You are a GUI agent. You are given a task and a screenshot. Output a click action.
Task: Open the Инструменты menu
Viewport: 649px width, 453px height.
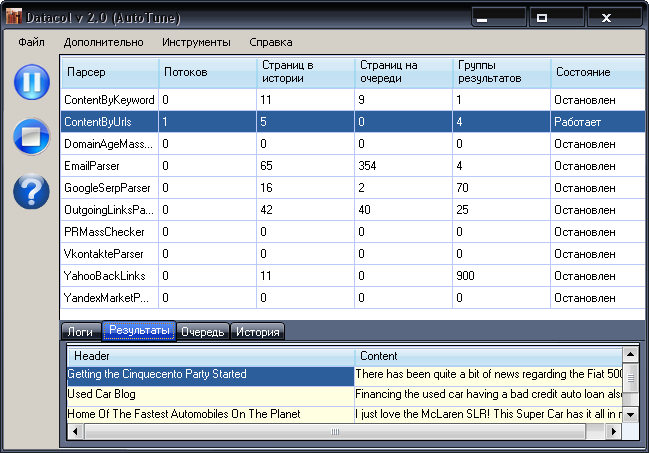coord(197,42)
